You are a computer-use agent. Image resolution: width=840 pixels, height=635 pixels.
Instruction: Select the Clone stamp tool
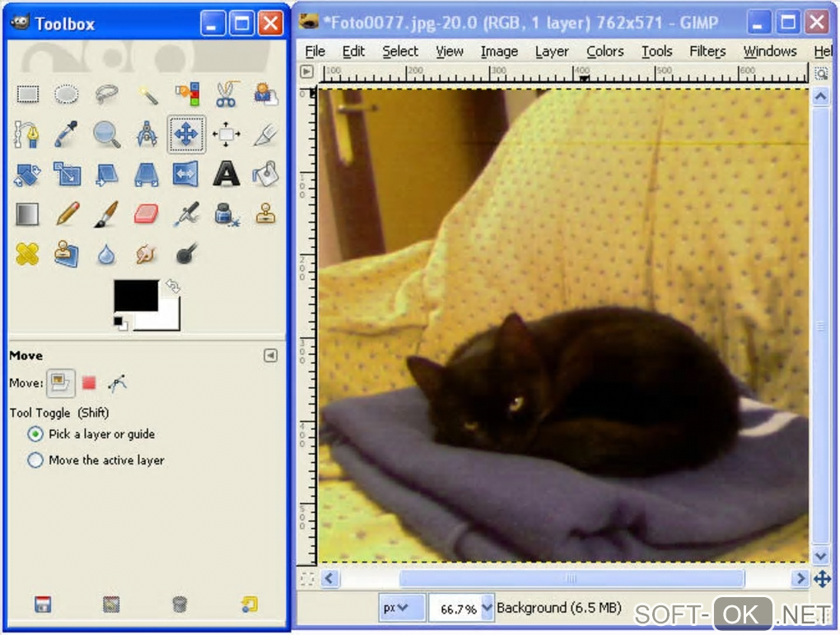tap(266, 214)
